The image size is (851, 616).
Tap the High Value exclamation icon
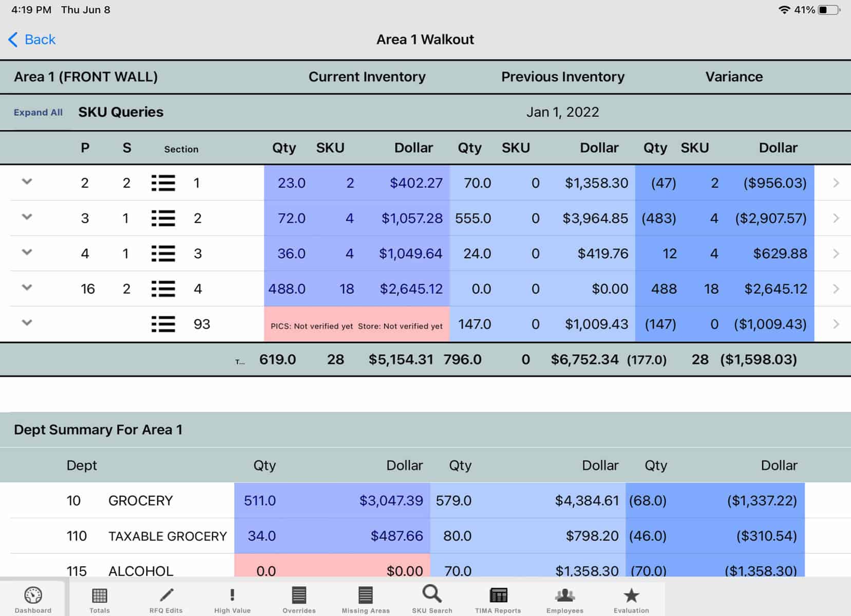click(232, 598)
